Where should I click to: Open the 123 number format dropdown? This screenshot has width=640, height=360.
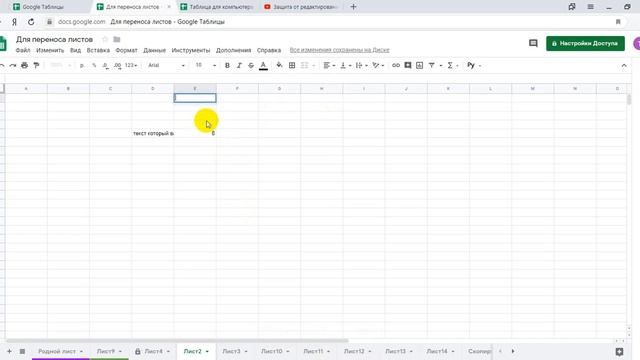(131, 65)
